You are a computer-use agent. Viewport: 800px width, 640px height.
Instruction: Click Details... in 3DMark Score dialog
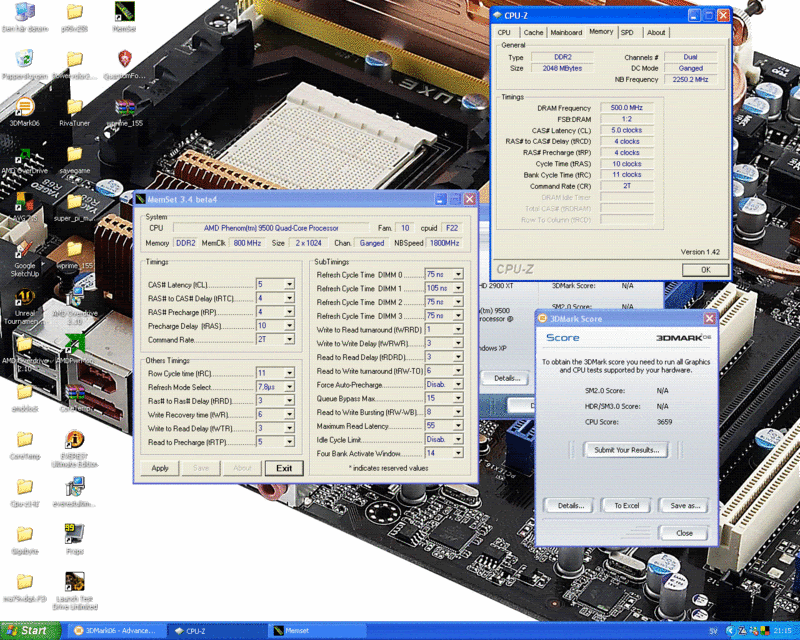[x=570, y=506]
